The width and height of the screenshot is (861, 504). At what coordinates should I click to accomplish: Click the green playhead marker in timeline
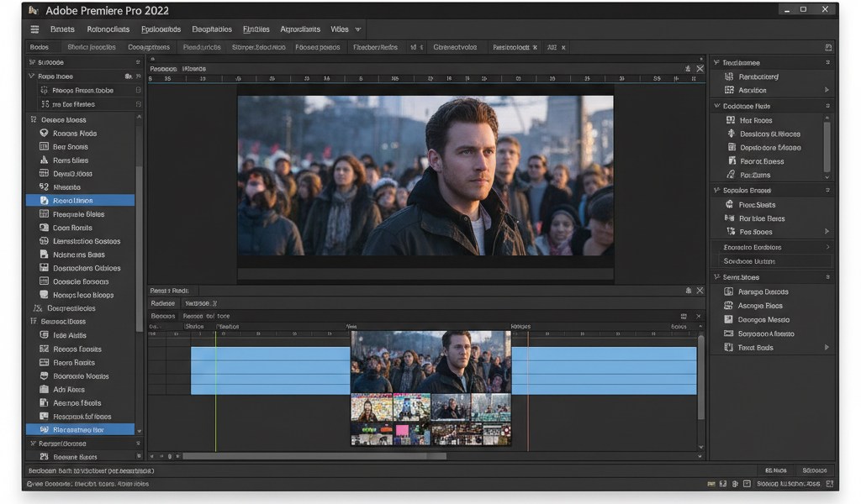pyautogui.click(x=216, y=391)
